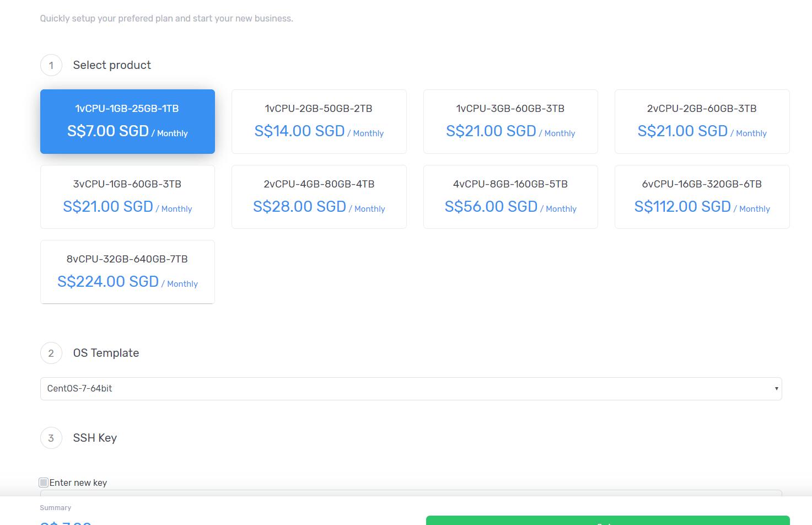Select the 2vCPU-2GB-60GB-3TB plan
Image resolution: width=812 pixels, height=525 pixels.
tap(702, 121)
